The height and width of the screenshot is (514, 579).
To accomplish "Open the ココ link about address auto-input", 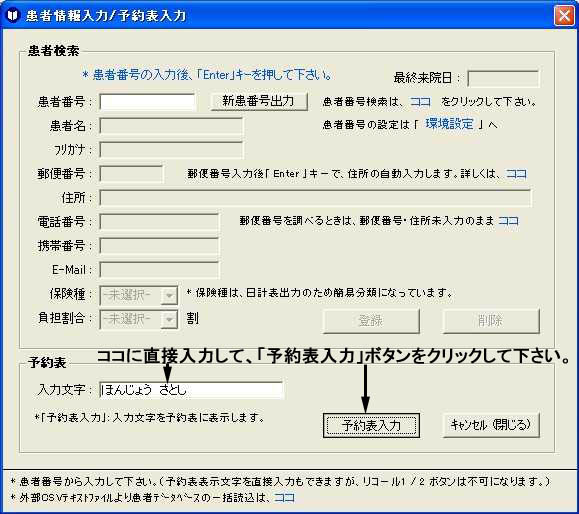I will coord(516,174).
